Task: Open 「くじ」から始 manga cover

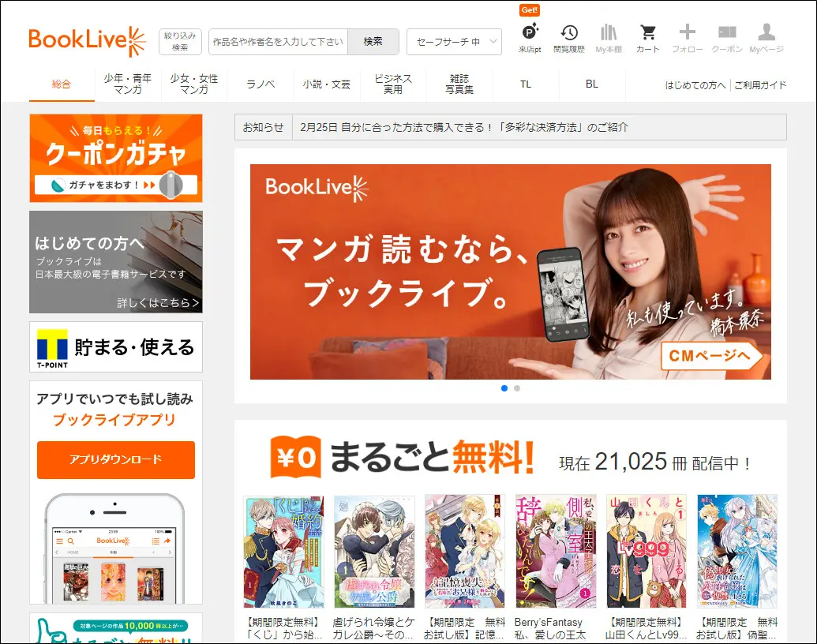Action: (284, 551)
